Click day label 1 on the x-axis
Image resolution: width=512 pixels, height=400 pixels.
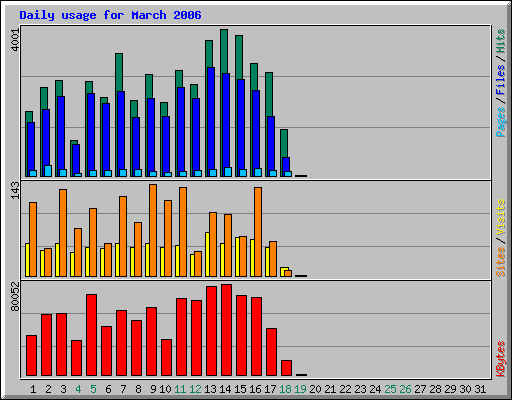(33, 389)
